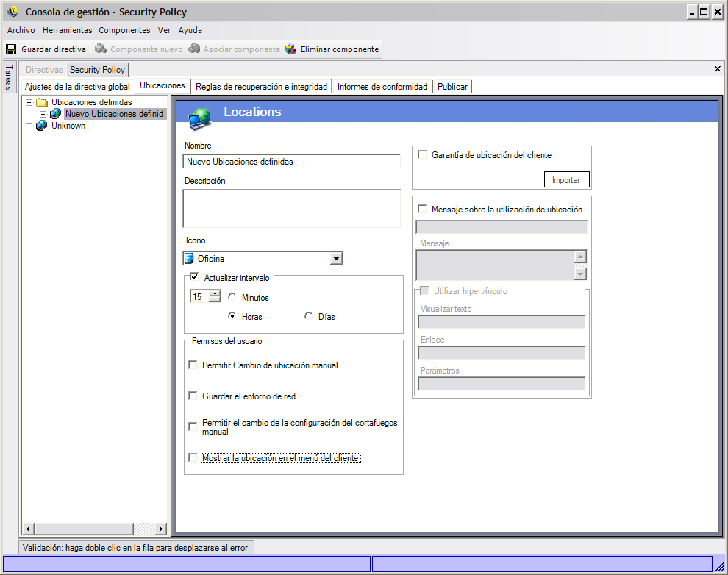
Task: Click the Ubicaciones definidas folder icon
Action: [42, 102]
